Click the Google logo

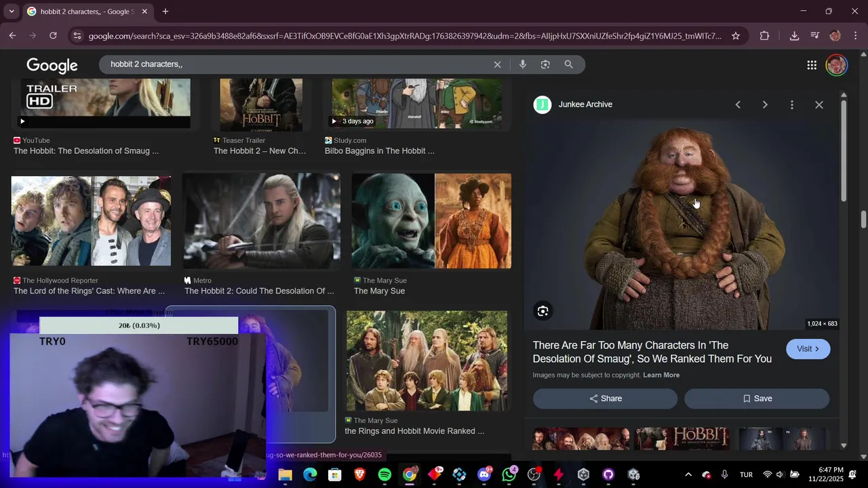tap(52, 65)
